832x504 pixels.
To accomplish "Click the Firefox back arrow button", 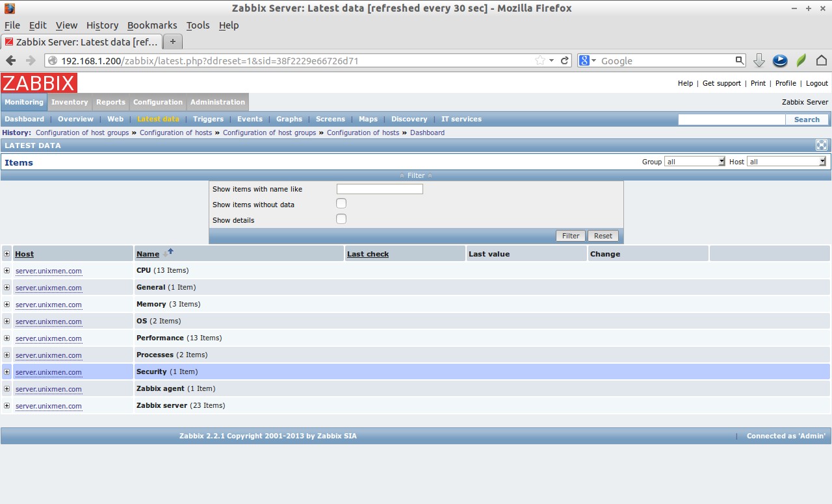I will [11, 60].
